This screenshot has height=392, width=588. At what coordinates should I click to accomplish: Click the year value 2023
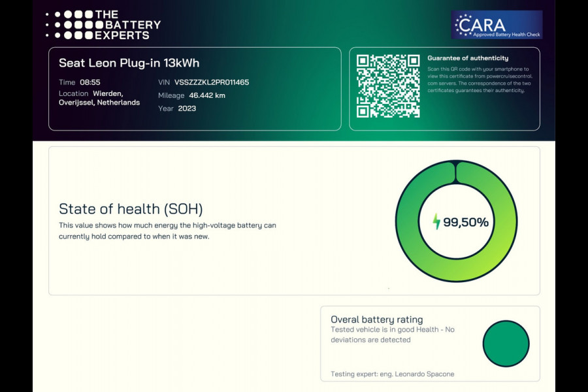[187, 108]
